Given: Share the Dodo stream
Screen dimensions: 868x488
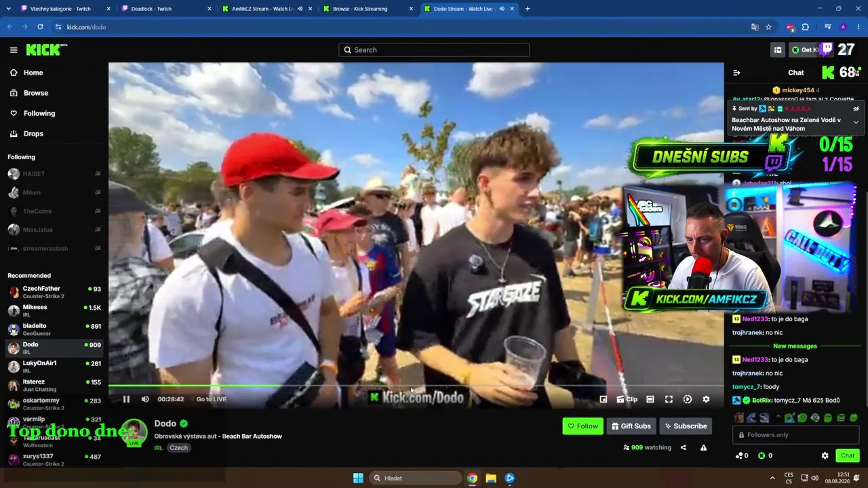Looking at the screenshot, I should tap(683, 447).
